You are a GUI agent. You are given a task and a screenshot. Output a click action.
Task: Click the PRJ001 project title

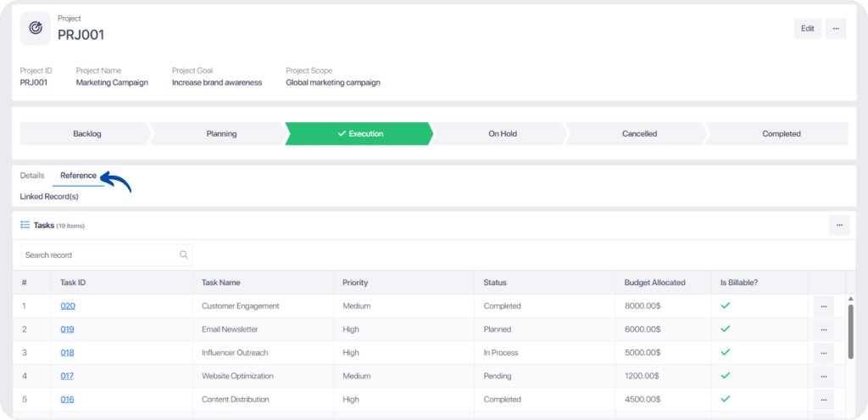(x=81, y=34)
